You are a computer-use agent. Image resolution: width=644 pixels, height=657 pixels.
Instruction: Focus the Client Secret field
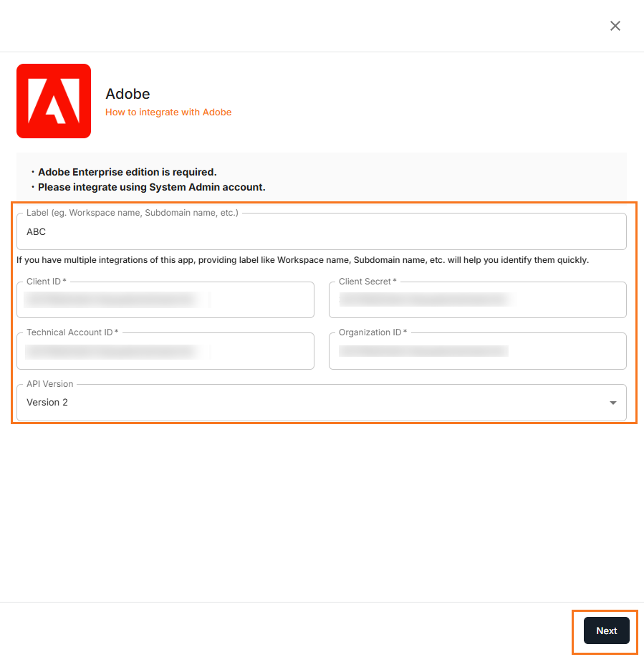478,299
